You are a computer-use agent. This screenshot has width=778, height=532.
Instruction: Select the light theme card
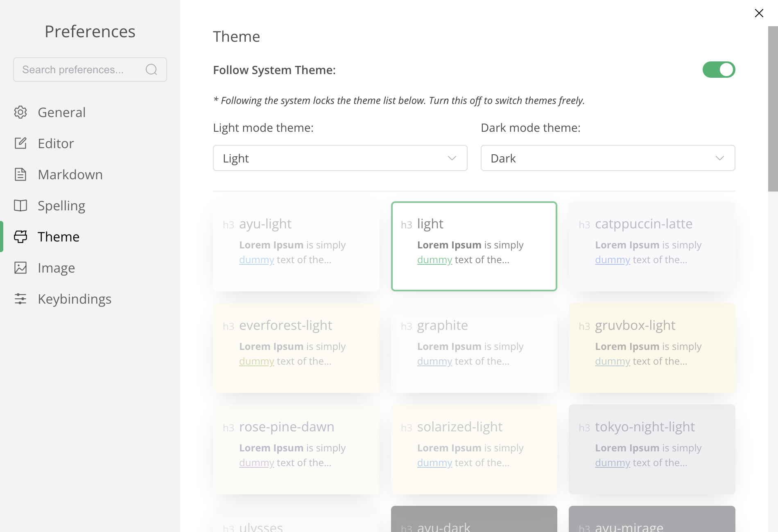pos(474,246)
